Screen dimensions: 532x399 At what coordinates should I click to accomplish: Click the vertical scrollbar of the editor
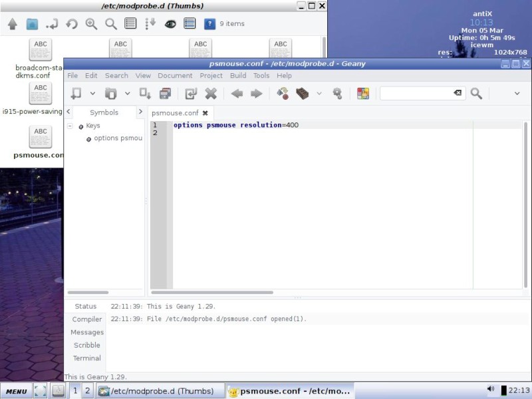coord(525,205)
